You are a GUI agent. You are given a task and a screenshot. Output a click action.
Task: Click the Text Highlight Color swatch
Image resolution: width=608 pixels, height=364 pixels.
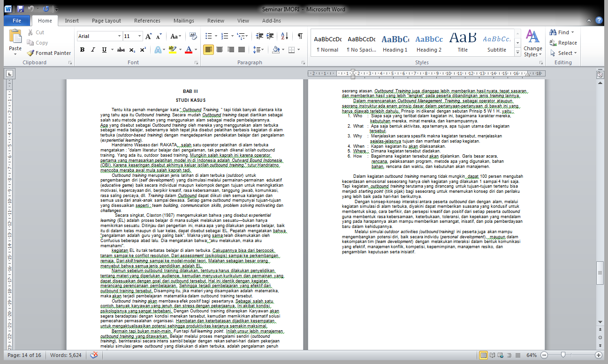click(172, 50)
